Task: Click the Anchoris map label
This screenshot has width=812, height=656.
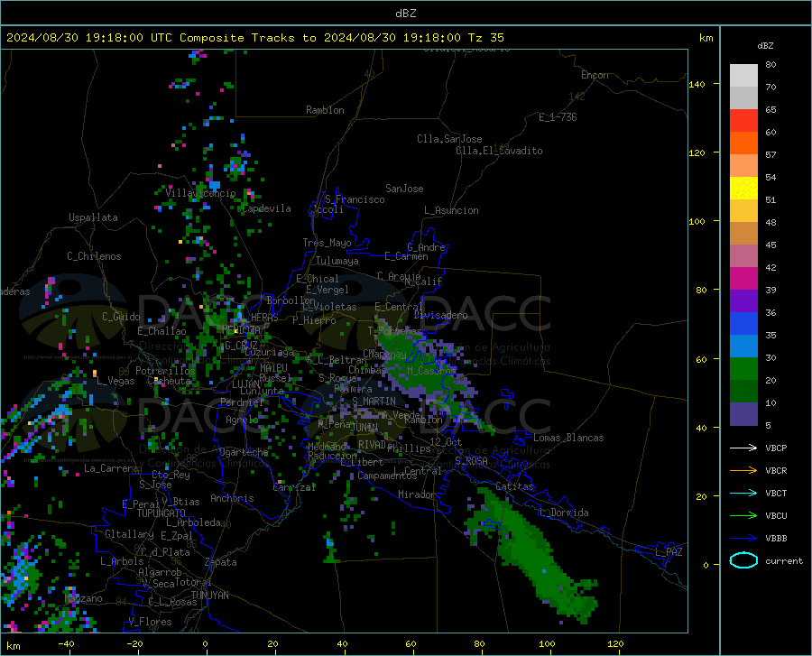Action: pos(232,498)
